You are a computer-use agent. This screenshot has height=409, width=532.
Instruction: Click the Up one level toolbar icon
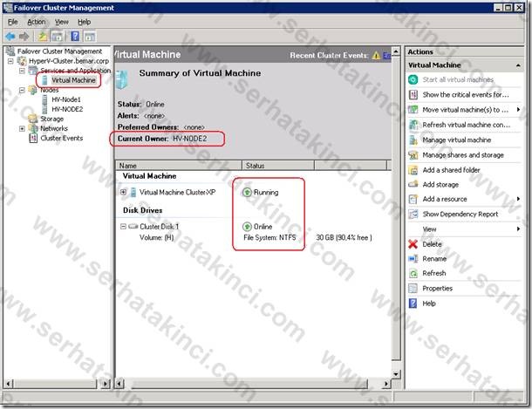(43, 36)
